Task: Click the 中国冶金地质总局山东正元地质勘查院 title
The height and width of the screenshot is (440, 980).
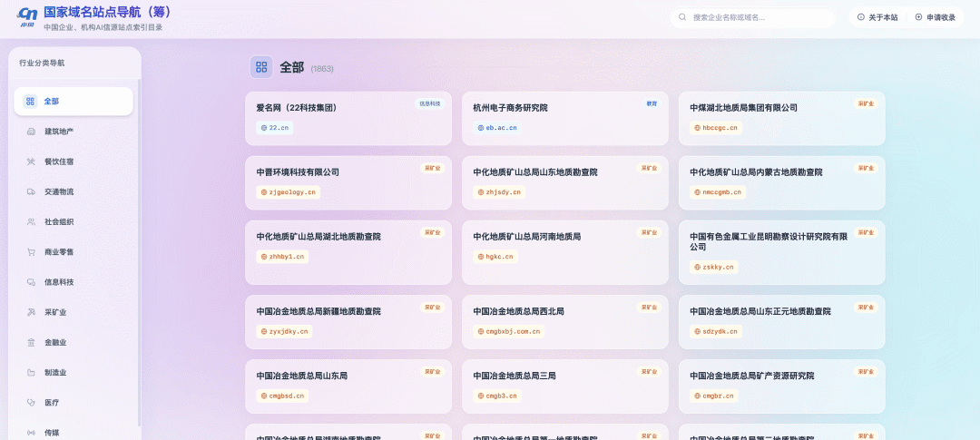Action: [760, 311]
